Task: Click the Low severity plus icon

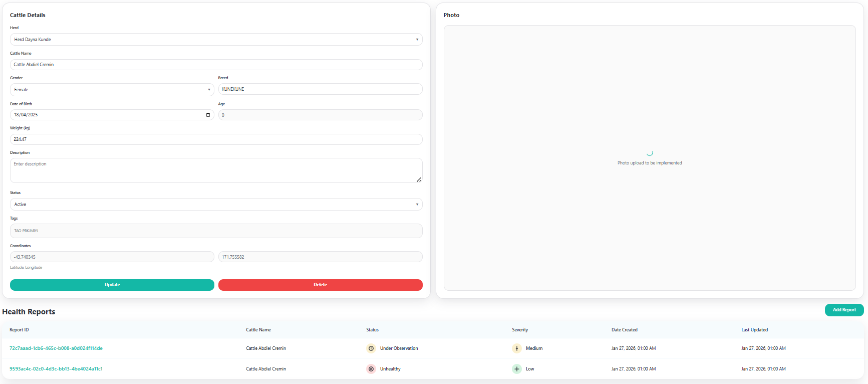Action: [517, 369]
